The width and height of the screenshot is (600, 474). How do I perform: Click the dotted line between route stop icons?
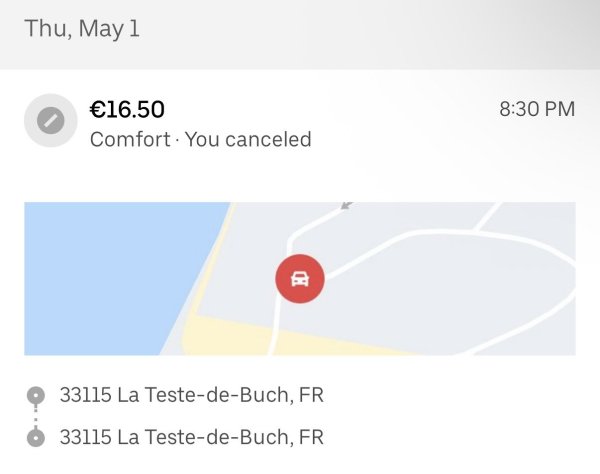(x=36, y=416)
